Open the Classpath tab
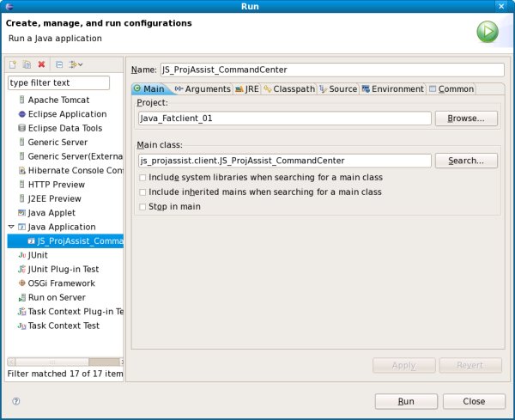Viewport: 515px width, 420px height. click(x=288, y=88)
